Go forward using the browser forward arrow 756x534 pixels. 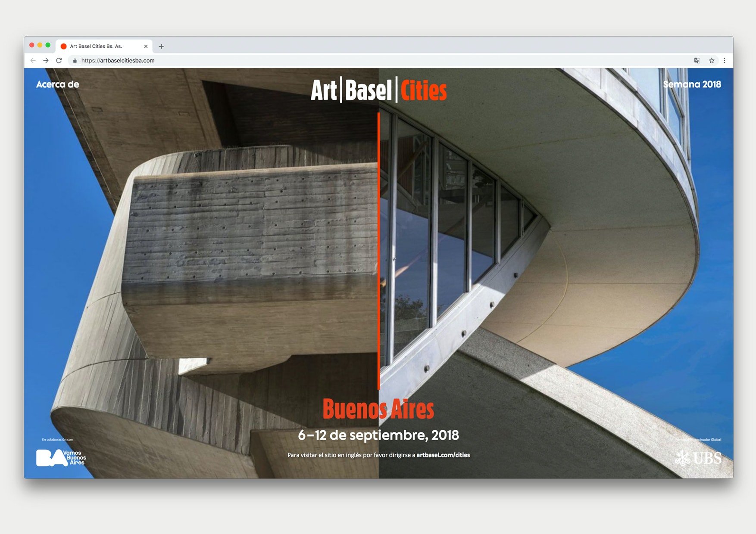pos(46,61)
